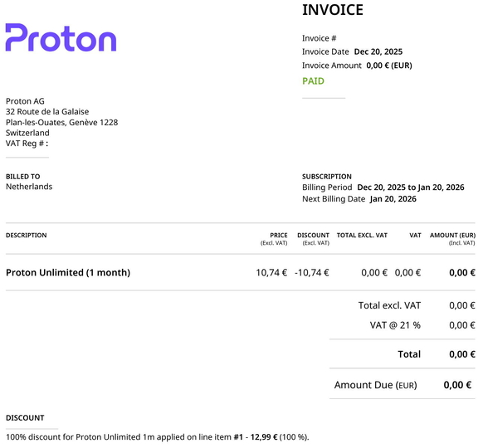Click the VAT Reg # field
483x448 pixels.
click(x=27, y=144)
